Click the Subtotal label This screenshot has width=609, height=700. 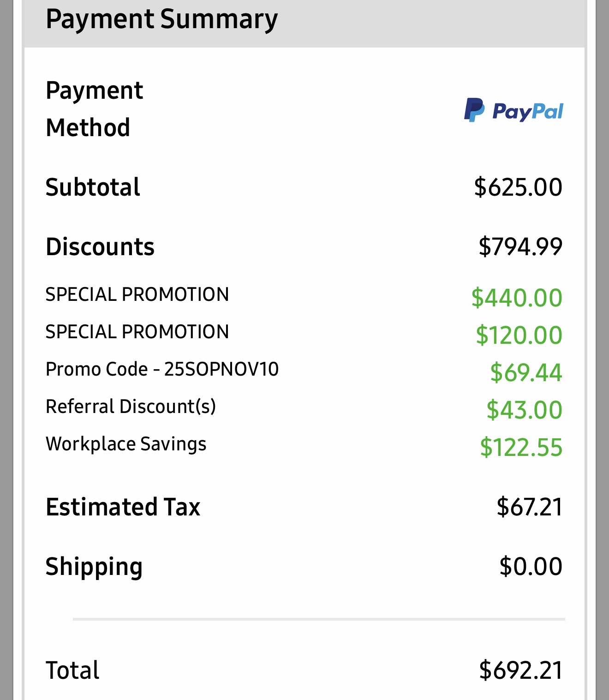pyautogui.click(x=93, y=187)
